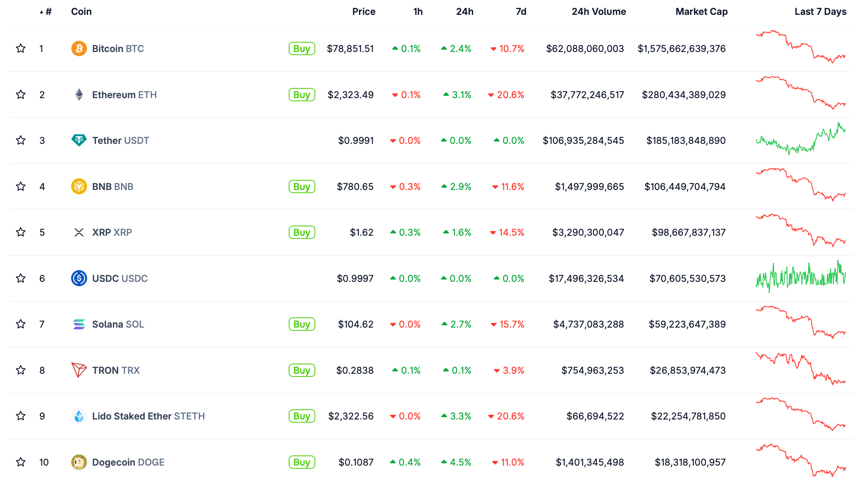Click the BNB coin logo icon
Image resolution: width=868 pixels, height=484 pixels.
click(79, 186)
